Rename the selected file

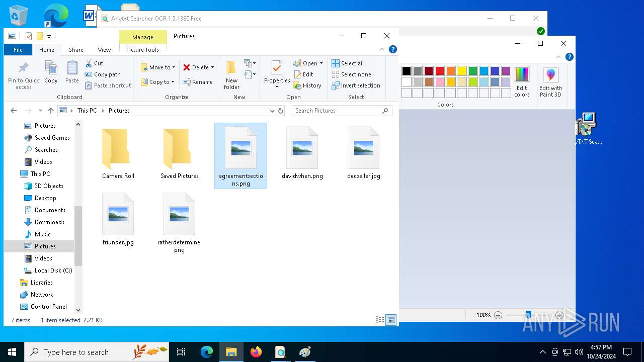click(198, 82)
